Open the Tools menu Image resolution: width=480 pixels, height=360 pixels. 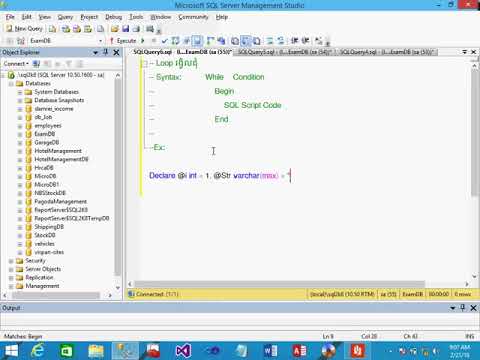136,17
